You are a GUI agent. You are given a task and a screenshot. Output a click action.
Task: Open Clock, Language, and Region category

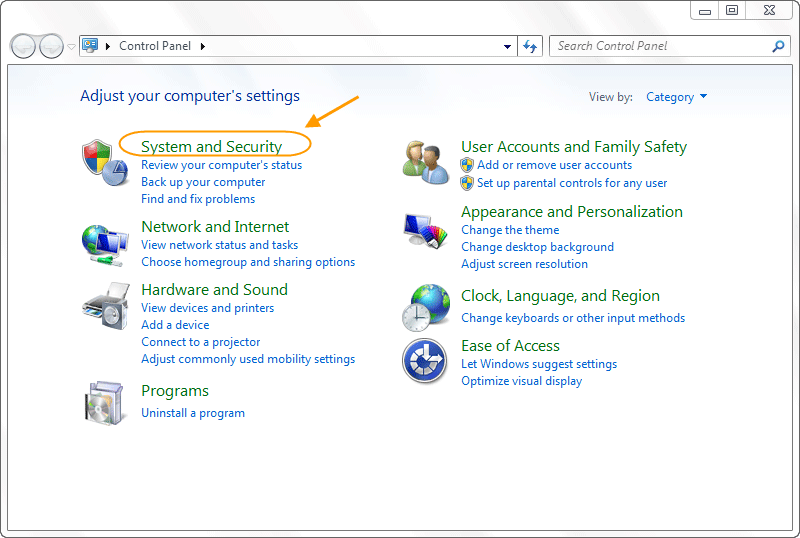tap(560, 296)
